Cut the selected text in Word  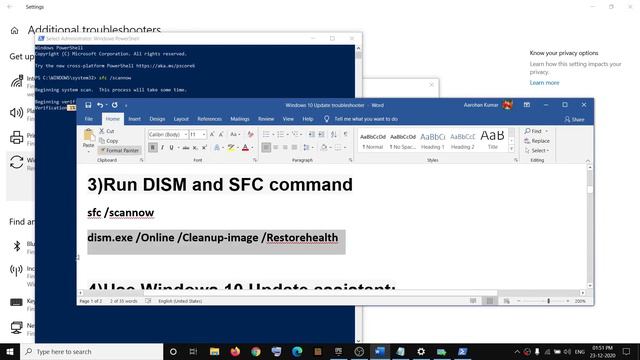click(x=107, y=131)
